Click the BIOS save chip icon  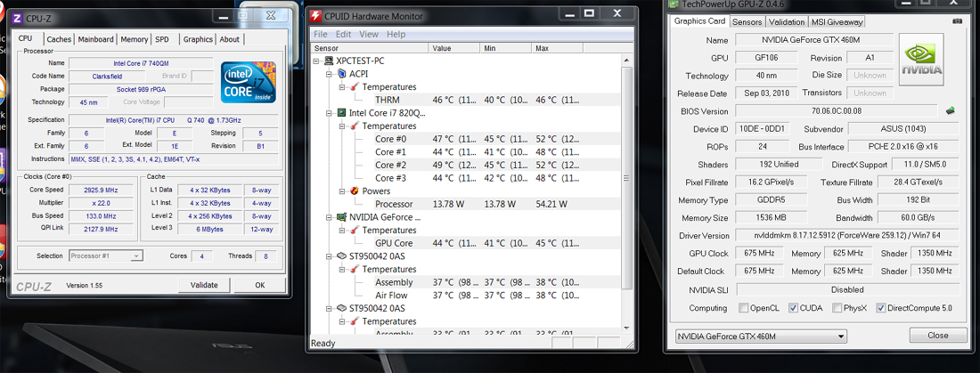tap(951, 110)
